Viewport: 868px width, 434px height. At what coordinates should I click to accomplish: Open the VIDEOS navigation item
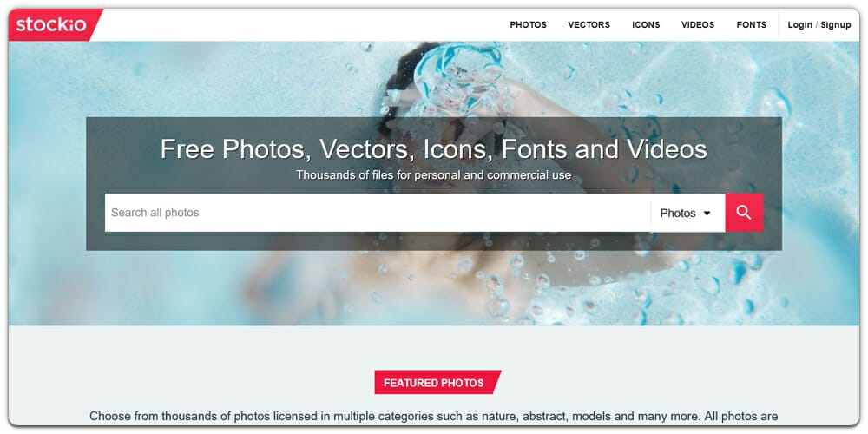pos(698,25)
